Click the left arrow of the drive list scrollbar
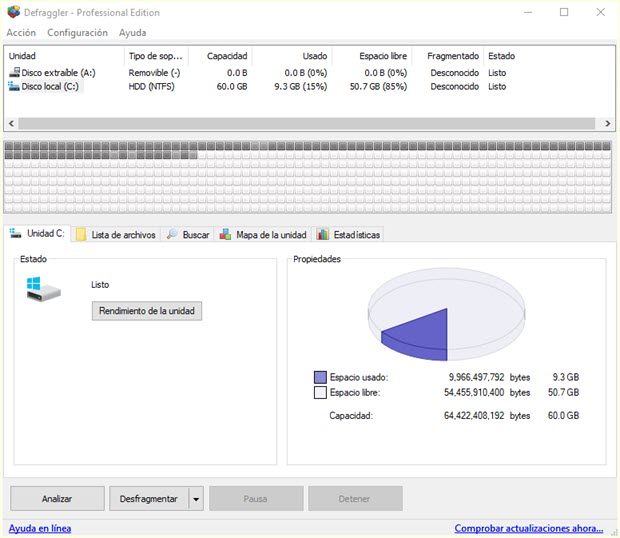620x538 pixels. coord(11,123)
